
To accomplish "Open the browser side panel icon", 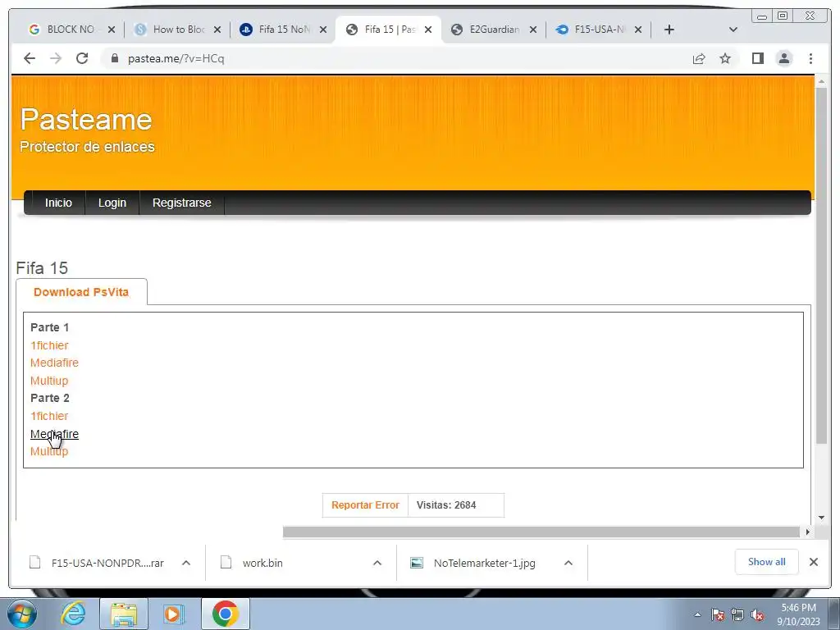I will [757, 58].
